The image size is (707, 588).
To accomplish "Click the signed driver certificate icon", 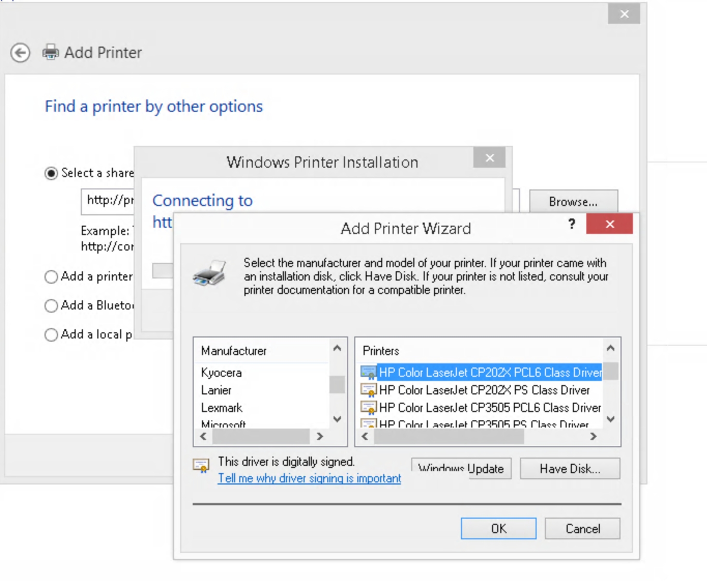I will pos(201,465).
